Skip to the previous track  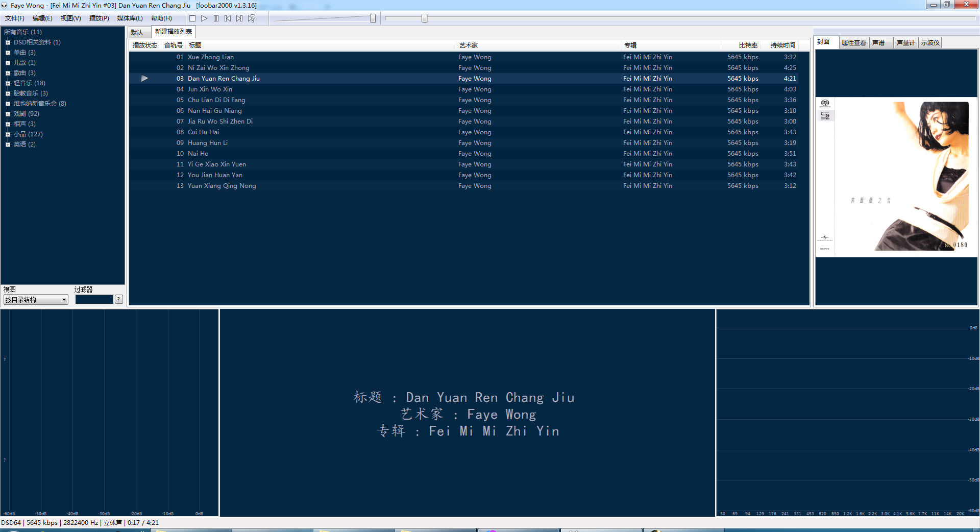pos(228,18)
